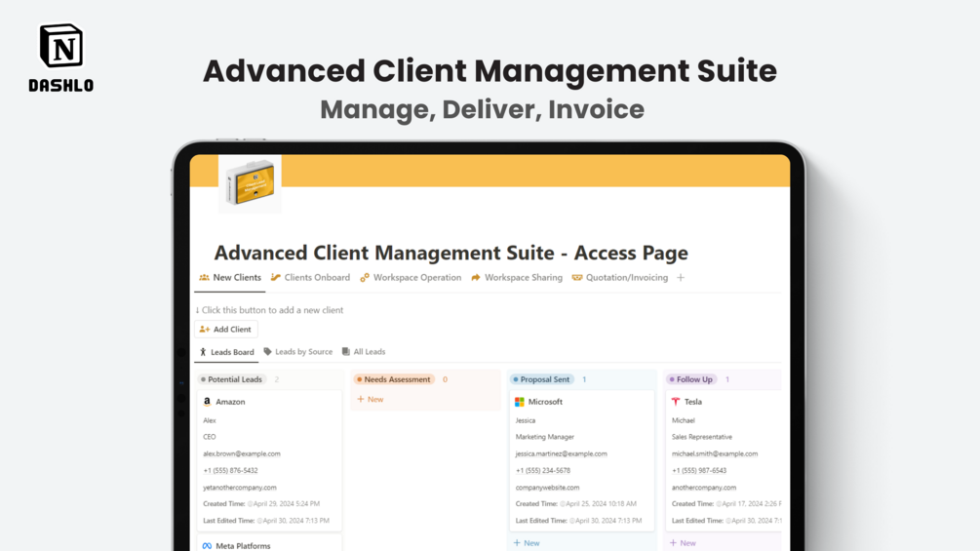Click the page title Access Page heading
980x551 pixels.
451,253
